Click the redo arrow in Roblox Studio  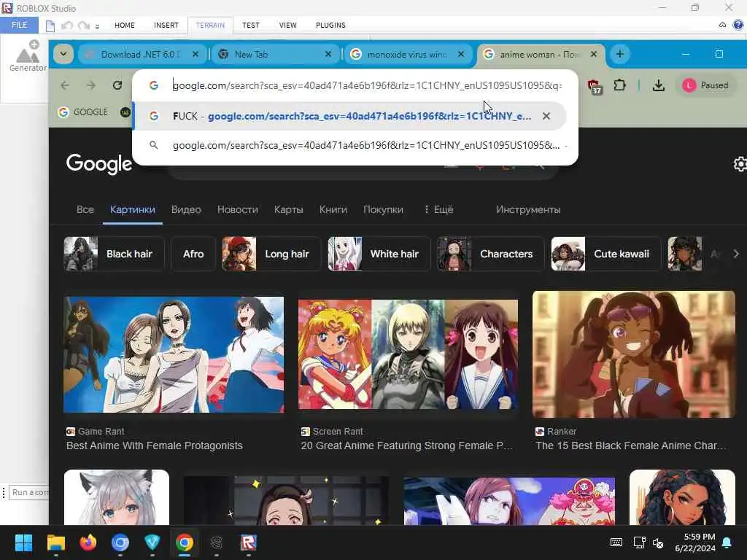pyautogui.click(x=83, y=26)
